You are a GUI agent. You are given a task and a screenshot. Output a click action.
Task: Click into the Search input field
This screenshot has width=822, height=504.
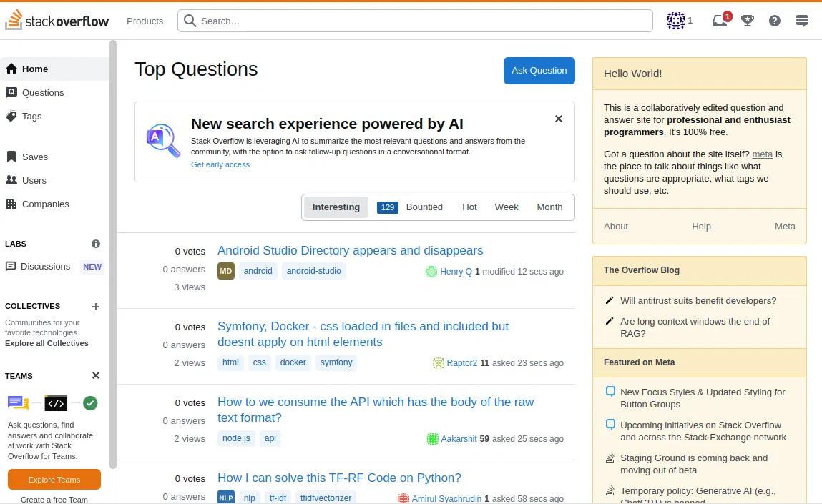pyautogui.click(x=422, y=21)
